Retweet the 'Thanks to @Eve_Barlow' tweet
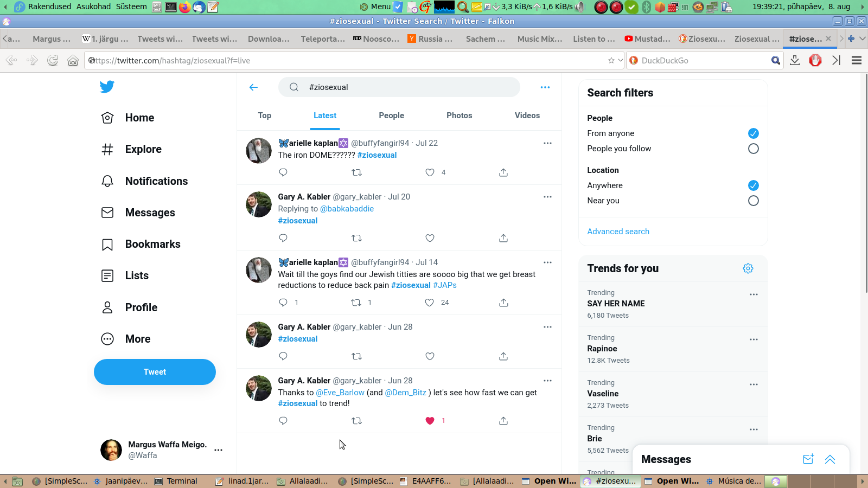The width and height of the screenshot is (868, 488). click(356, 421)
